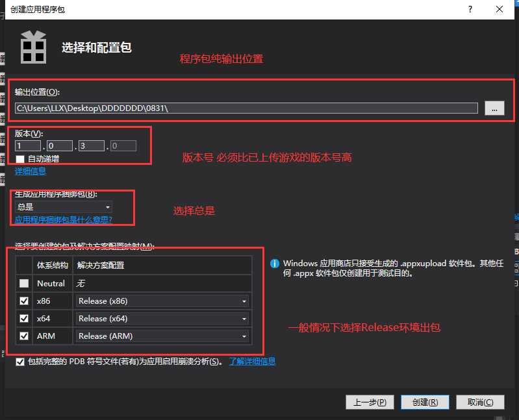Click the output location path field
The image size is (519, 420).
click(x=246, y=108)
